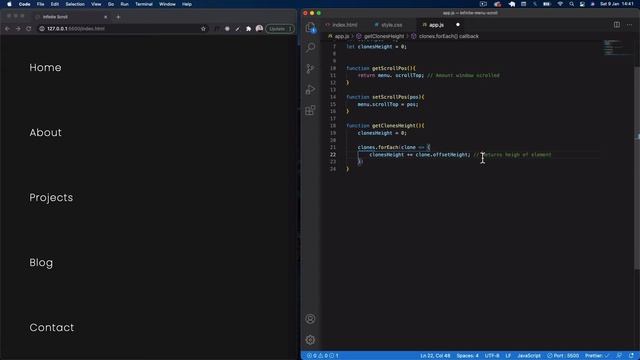640x360 pixels.
Task: Open the Run and Debug view
Action: click(310, 89)
